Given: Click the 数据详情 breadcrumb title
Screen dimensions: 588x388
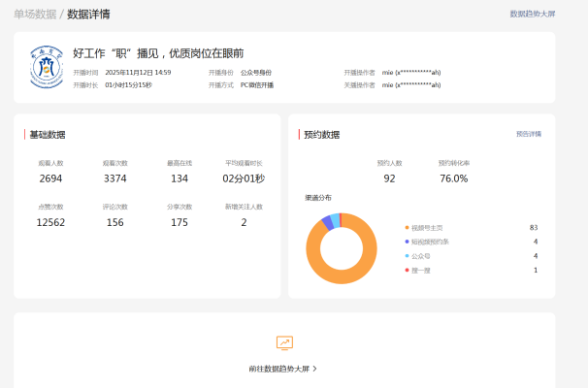Looking at the screenshot, I should pos(88,15).
